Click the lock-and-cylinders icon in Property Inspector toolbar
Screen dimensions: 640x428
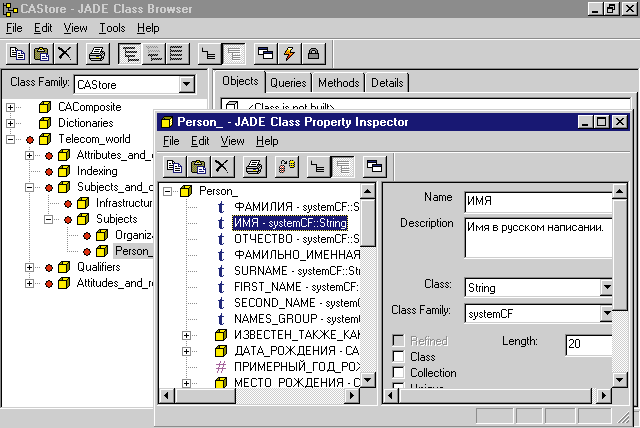(x=287, y=167)
